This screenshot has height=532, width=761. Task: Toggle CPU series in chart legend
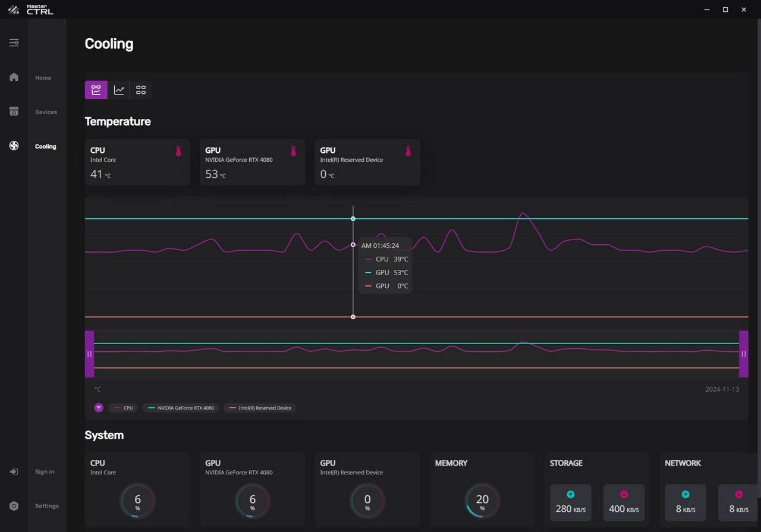coord(123,408)
